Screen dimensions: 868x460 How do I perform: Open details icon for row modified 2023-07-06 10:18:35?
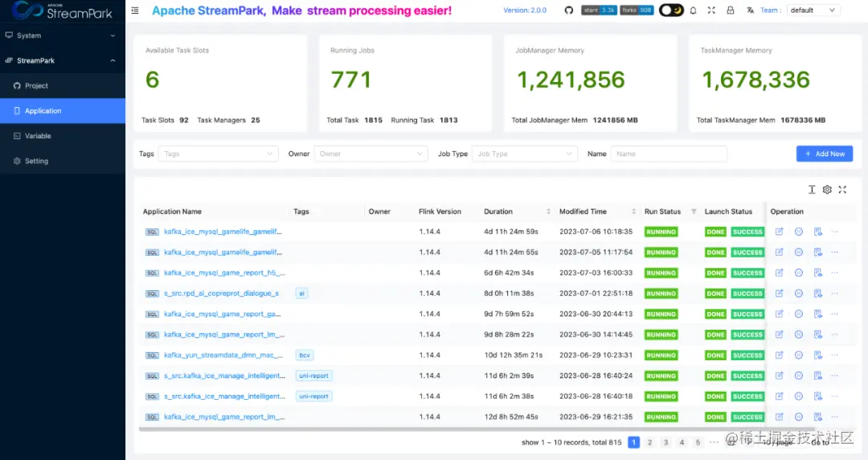(798, 232)
